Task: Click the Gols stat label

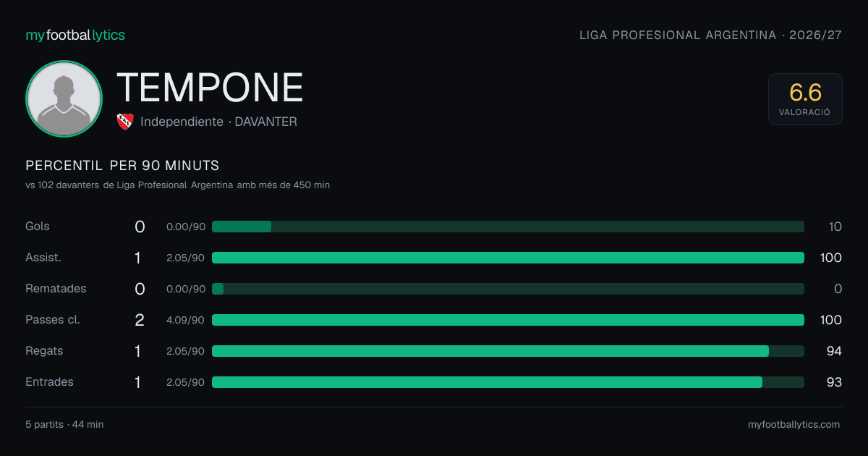Action: click(38, 227)
